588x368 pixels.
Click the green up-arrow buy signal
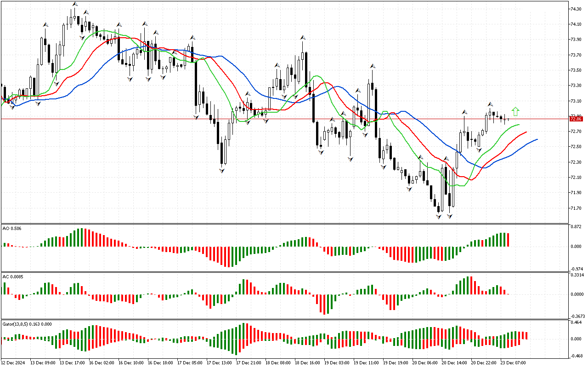pyautogui.click(x=515, y=111)
